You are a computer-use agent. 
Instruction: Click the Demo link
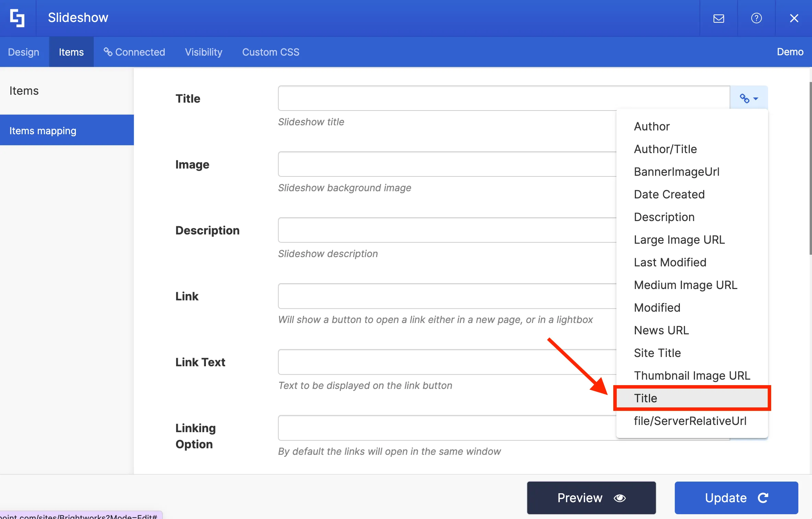coord(790,52)
